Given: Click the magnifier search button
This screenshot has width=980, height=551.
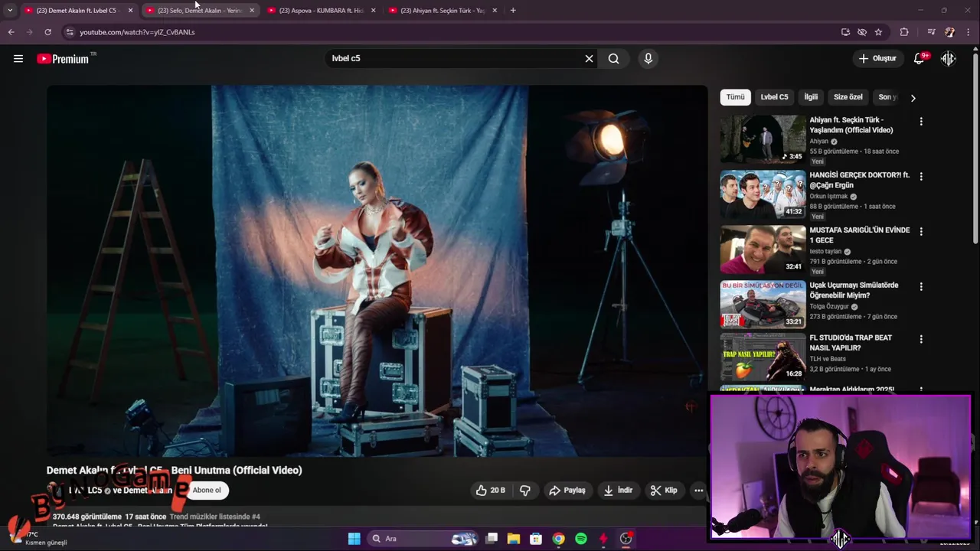Looking at the screenshot, I should click(x=613, y=58).
